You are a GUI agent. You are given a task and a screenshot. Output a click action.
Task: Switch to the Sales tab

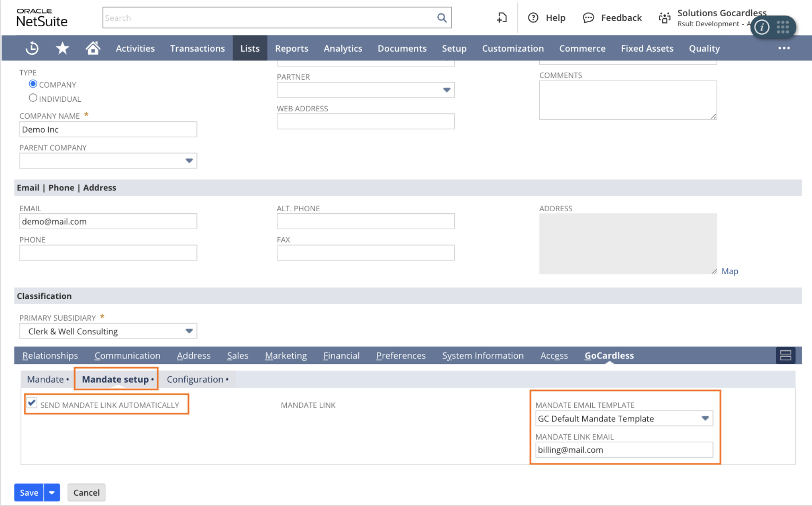(238, 356)
